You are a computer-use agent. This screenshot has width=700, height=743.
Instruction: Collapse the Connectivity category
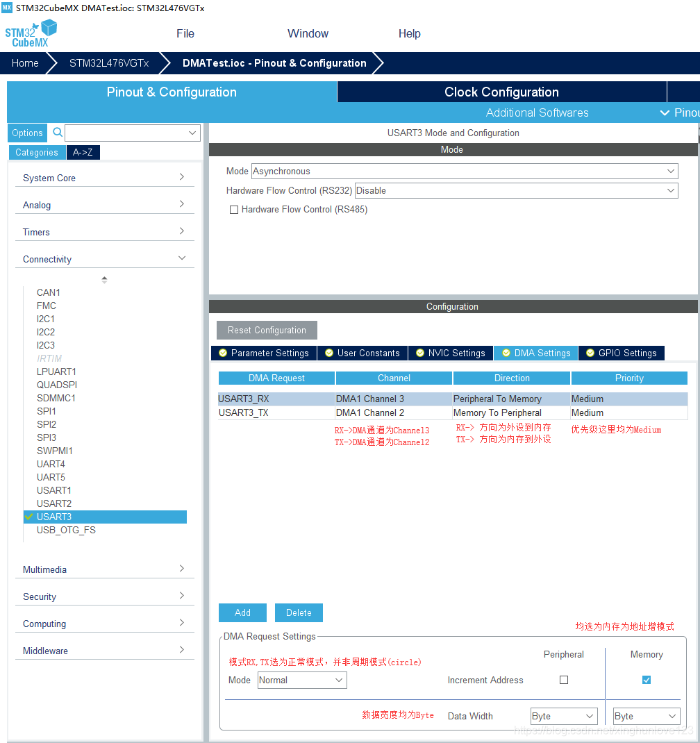[x=104, y=259]
